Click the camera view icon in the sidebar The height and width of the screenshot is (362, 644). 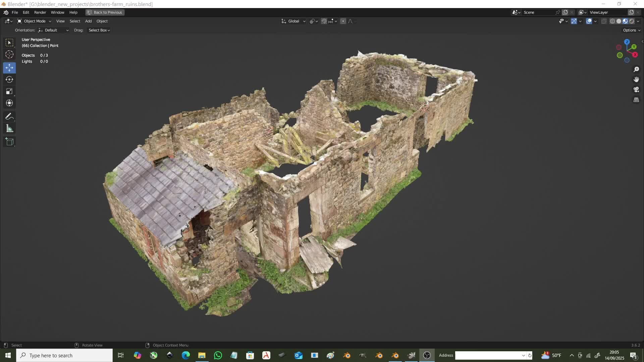click(x=636, y=89)
